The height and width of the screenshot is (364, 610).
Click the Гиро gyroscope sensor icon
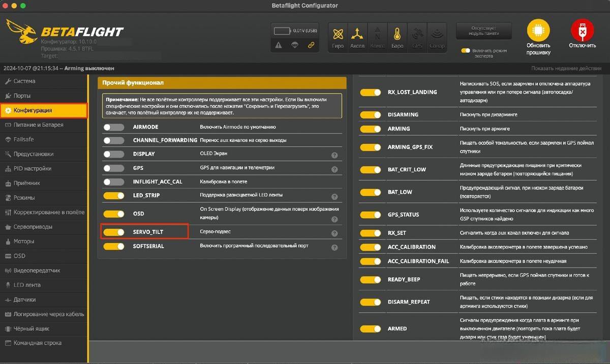[338, 37]
